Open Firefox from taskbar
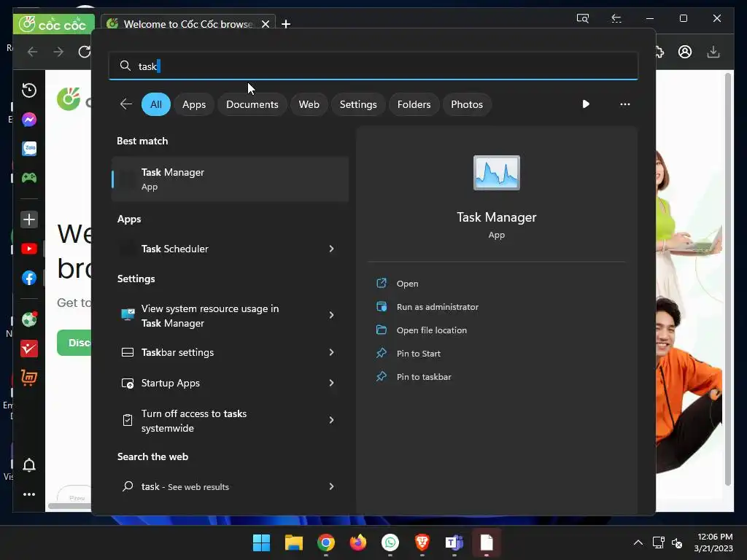 (358, 542)
